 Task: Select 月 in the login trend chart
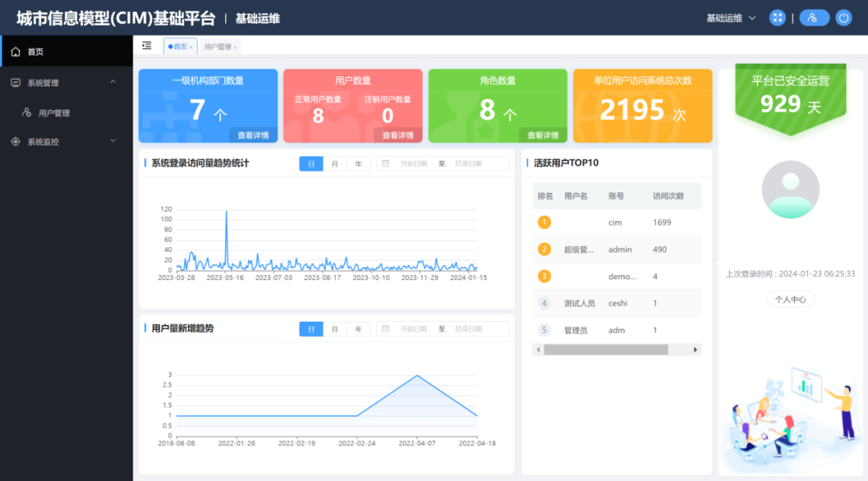335,164
